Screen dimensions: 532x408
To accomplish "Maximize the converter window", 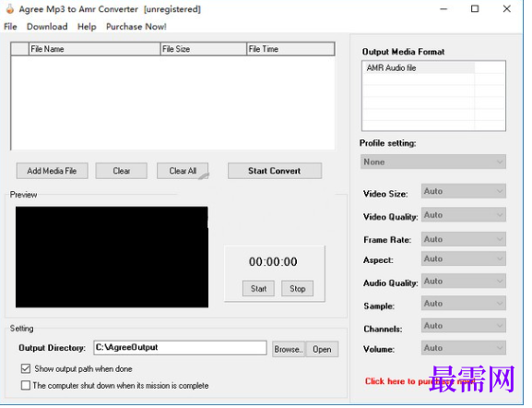I will 475,9.
